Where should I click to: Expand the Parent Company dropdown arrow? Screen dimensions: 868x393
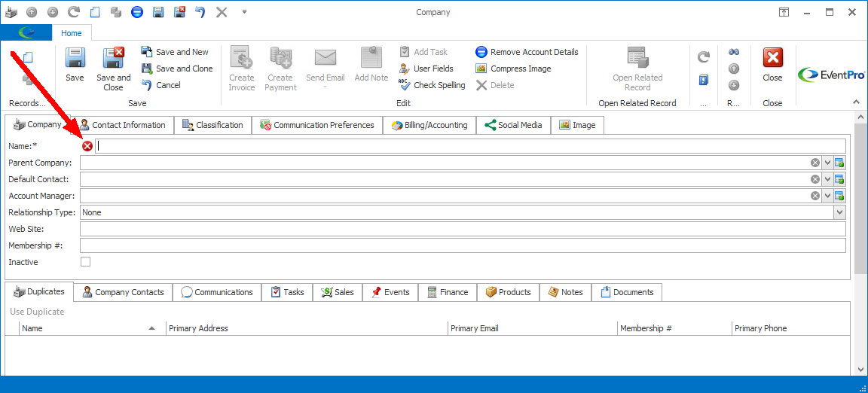point(827,163)
